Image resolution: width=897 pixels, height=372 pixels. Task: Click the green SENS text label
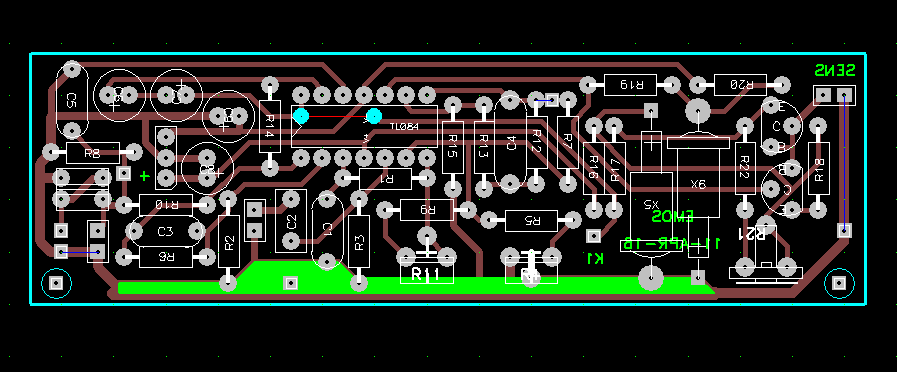tap(835, 70)
